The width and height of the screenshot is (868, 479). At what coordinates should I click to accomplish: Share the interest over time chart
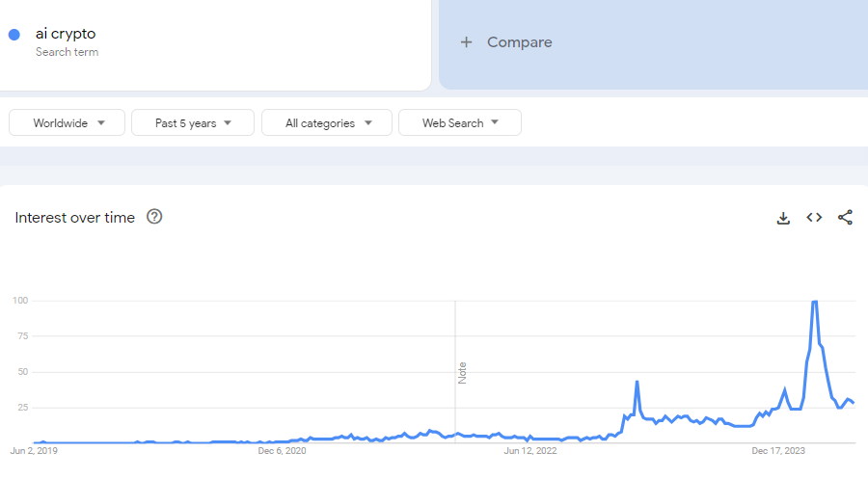pyautogui.click(x=845, y=218)
